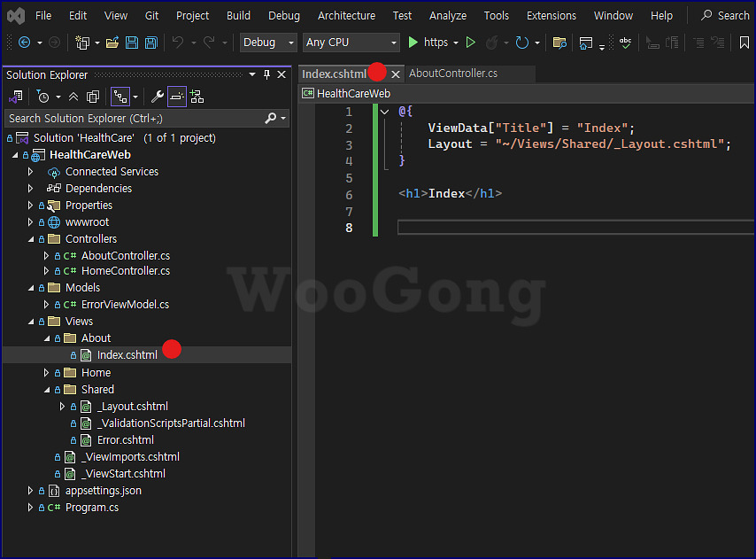The image size is (756, 559).
Task: Select _ViewImports.cshtml file
Action: tap(130, 457)
